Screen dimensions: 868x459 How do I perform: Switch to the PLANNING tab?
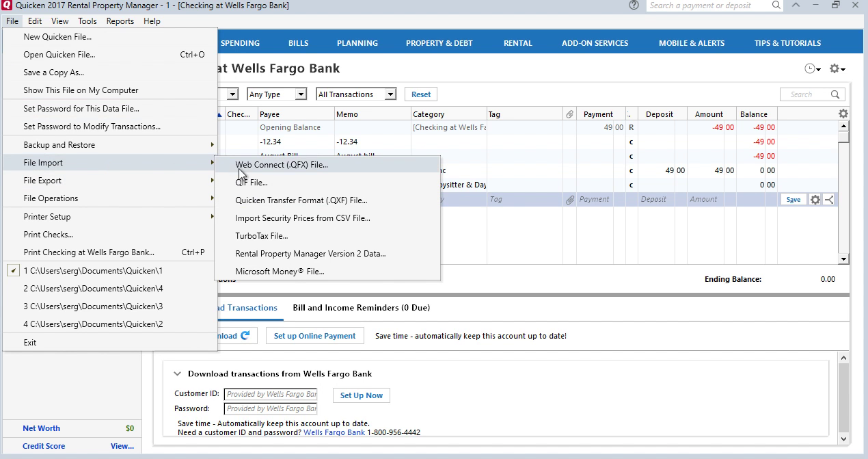click(x=357, y=43)
